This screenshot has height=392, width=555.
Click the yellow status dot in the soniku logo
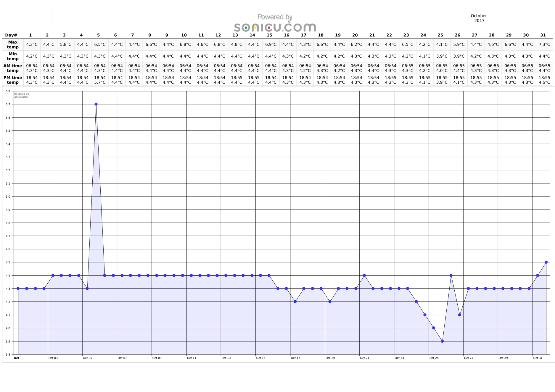255,28
